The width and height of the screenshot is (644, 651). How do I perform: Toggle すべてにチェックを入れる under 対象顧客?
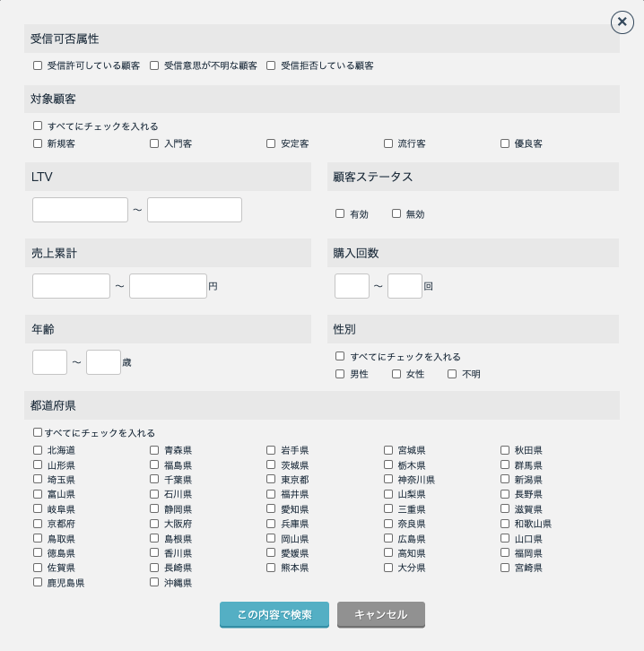point(38,126)
